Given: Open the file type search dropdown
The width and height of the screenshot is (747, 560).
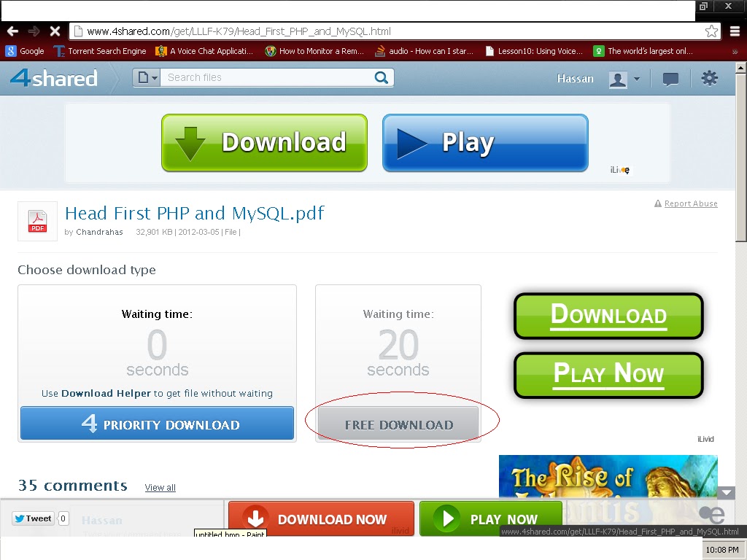Looking at the screenshot, I should [x=147, y=77].
